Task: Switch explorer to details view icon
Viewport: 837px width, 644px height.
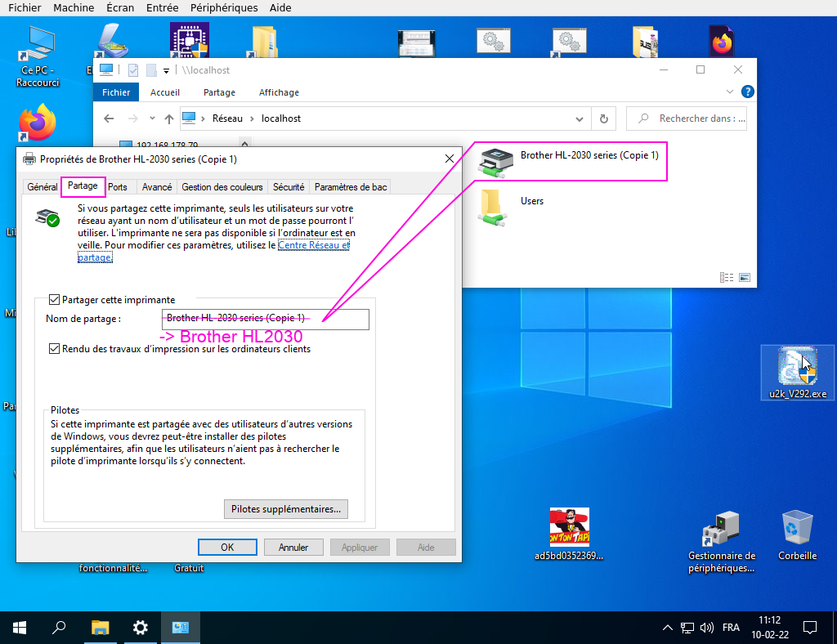Action: (726, 277)
